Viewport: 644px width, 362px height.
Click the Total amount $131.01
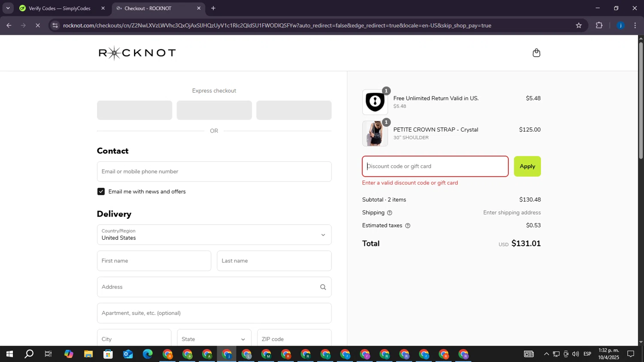526,244
